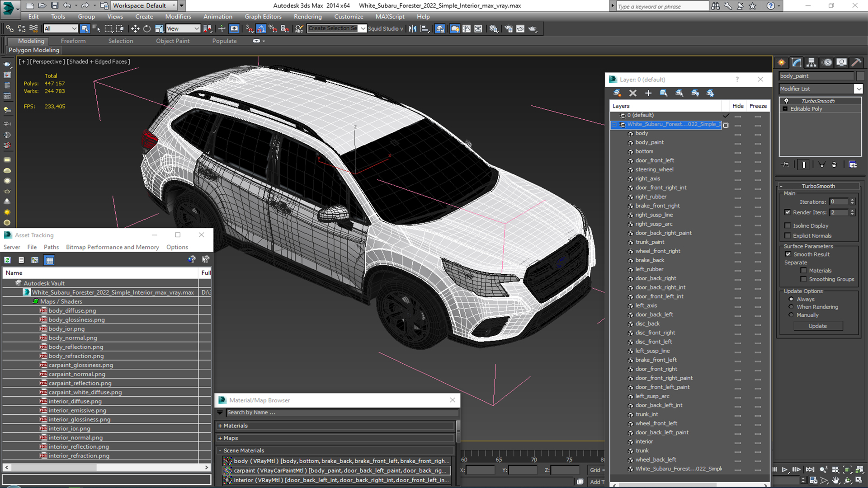Open the Utilities hammer panel

coord(856,62)
